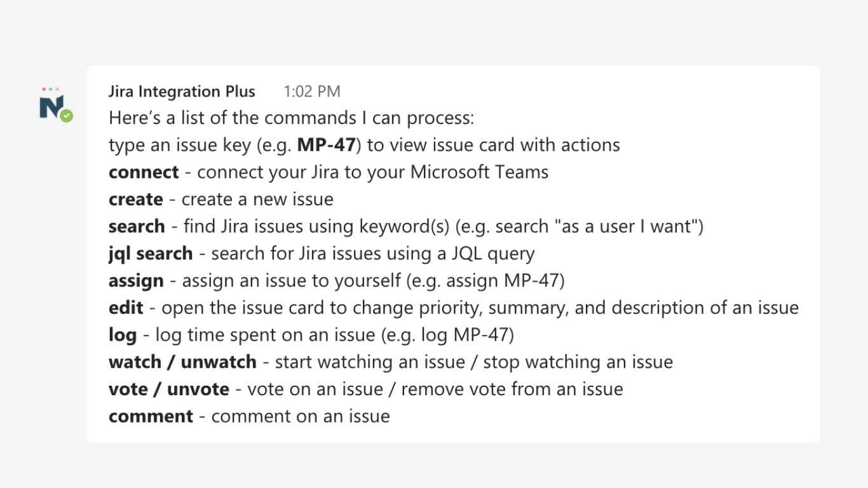The height and width of the screenshot is (488, 868).
Task: Click the bold jql search command
Action: [x=151, y=254]
